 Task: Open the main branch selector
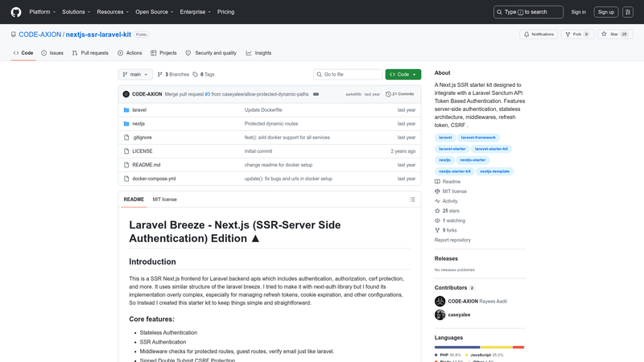(x=135, y=74)
